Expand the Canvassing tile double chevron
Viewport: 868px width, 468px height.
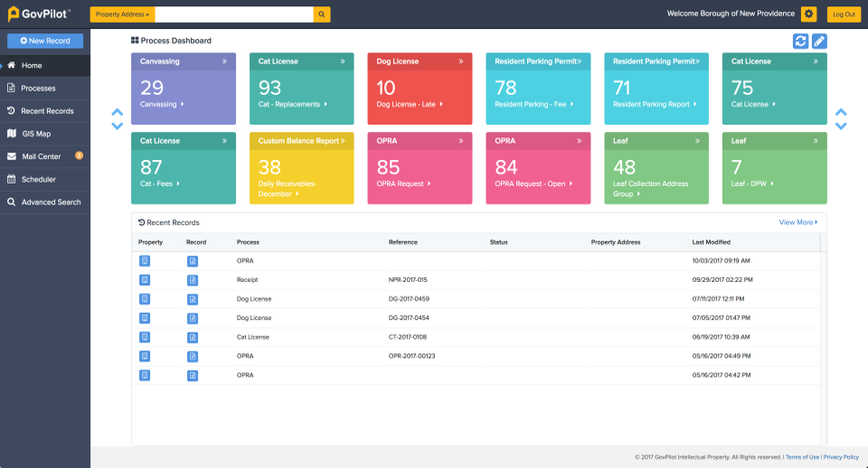click(x=224, y=62)
